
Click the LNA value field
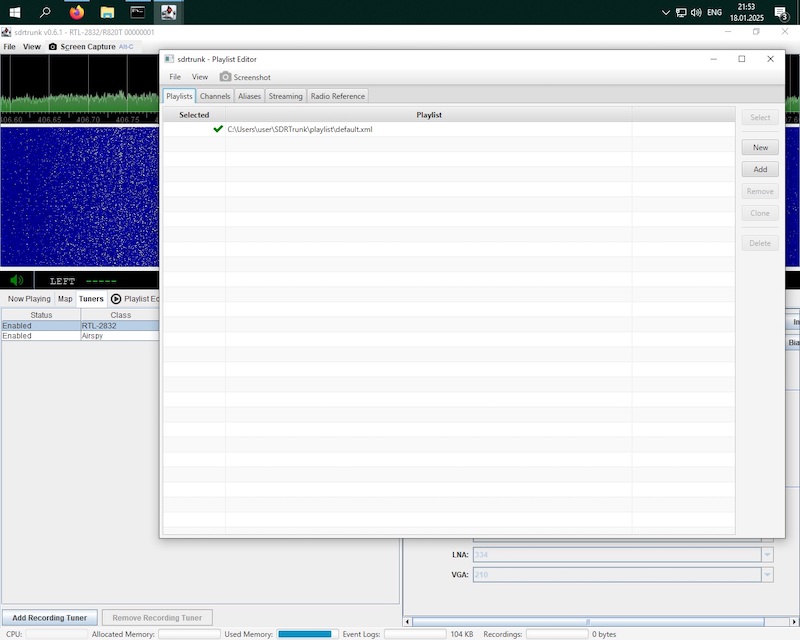tap(617, 555)
